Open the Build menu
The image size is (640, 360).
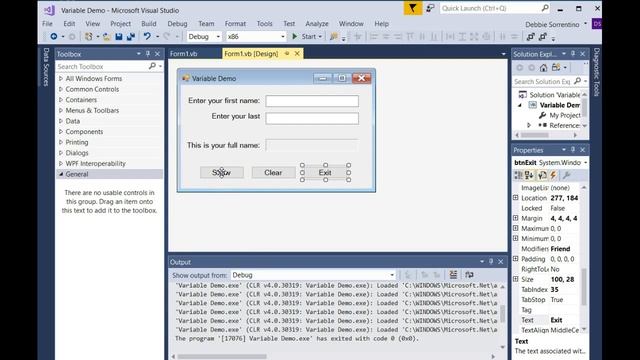(x=149, y=24)
